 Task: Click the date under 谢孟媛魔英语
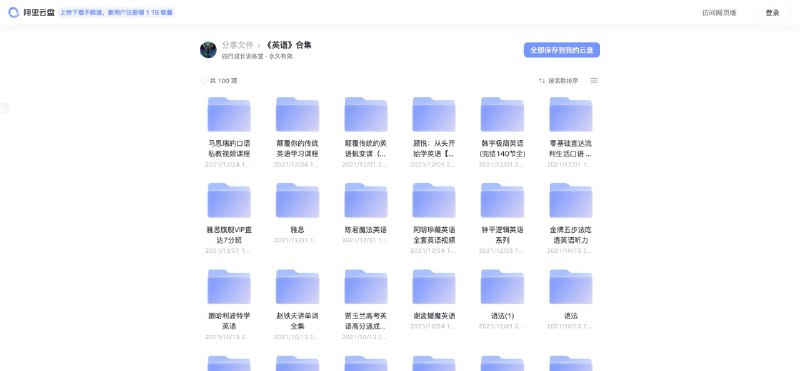(434, 327)
